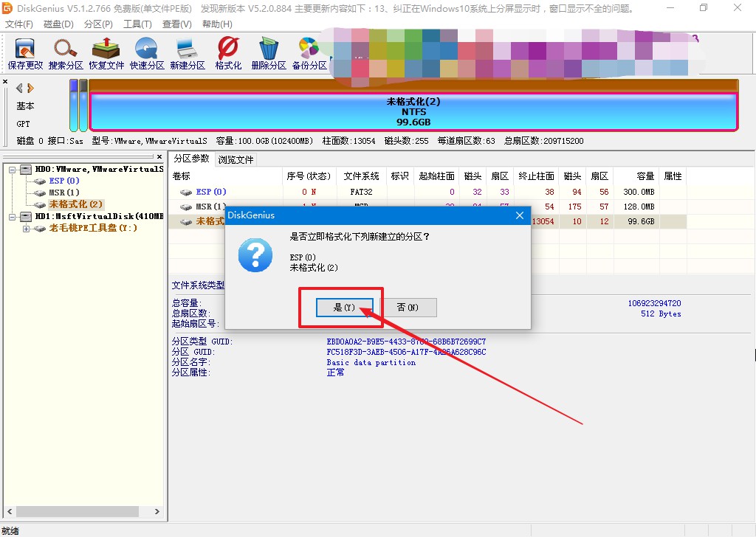756x537 pixels.
Task: Click the 起始柱面 column header
Action: [x=437, y=176]
